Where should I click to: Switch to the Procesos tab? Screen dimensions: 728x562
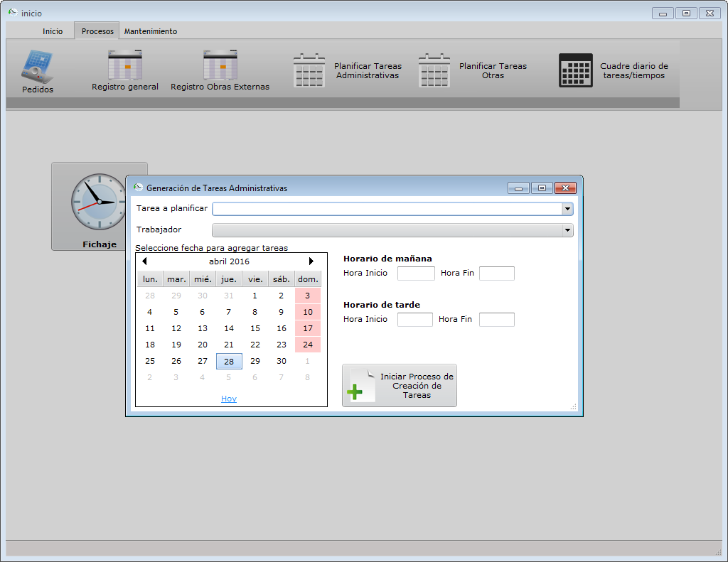click(x=97, y=31)
